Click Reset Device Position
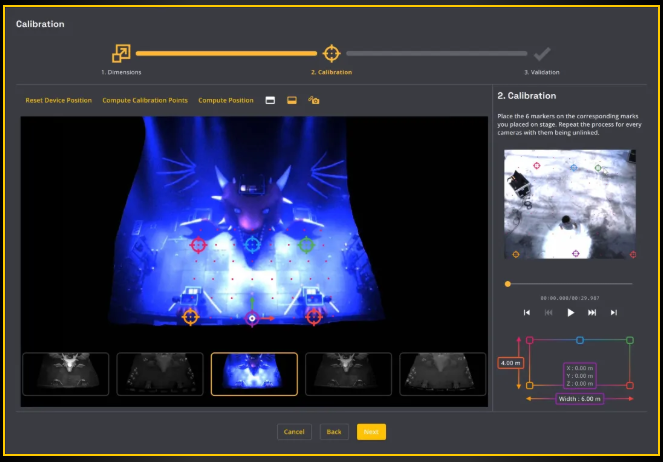663x462 pixels. point(58,100)
